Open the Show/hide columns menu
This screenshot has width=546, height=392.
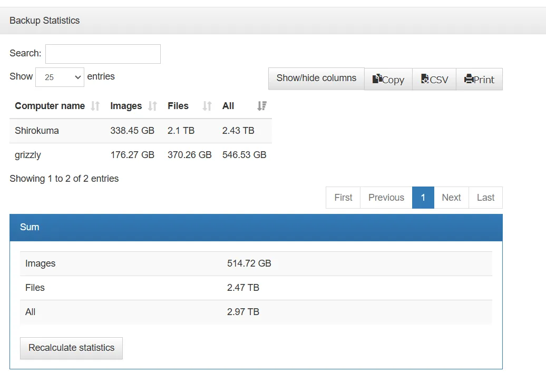(x=316, y=79)
